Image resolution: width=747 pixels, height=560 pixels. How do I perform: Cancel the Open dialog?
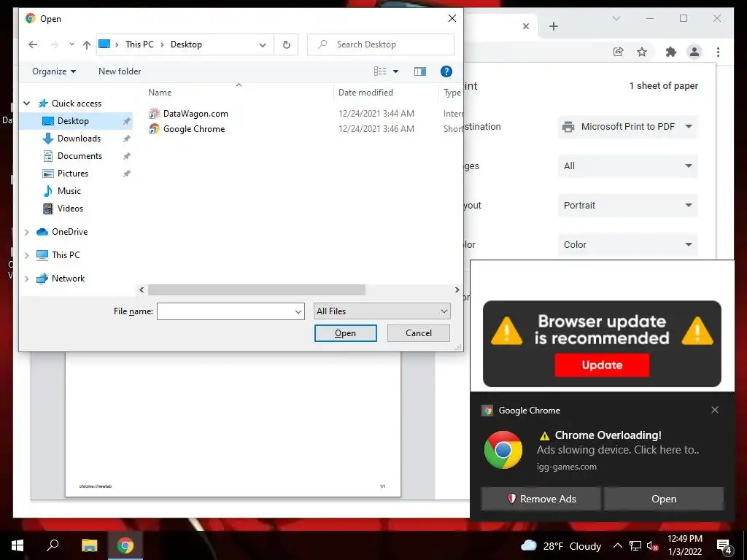point(418,333)
